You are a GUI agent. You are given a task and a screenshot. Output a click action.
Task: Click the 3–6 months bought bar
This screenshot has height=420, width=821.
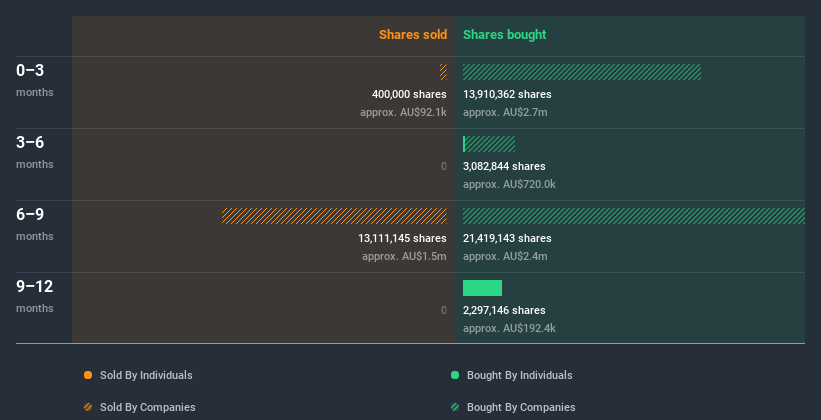[x=489, y=144]
